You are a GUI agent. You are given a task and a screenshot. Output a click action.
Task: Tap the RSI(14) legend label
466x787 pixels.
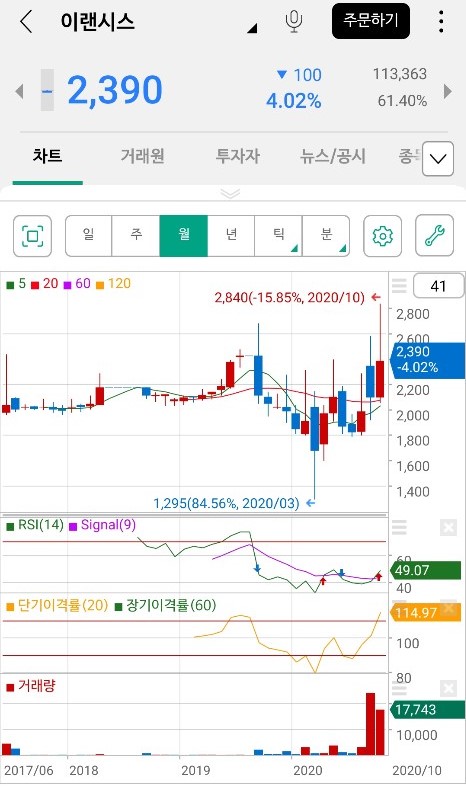click(35, 526)
